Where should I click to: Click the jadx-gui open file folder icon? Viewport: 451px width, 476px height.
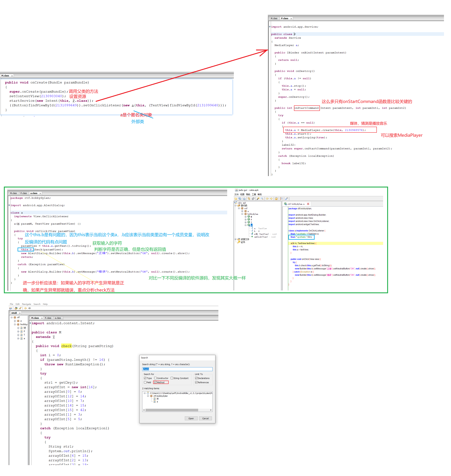click(x=236, y=199)
